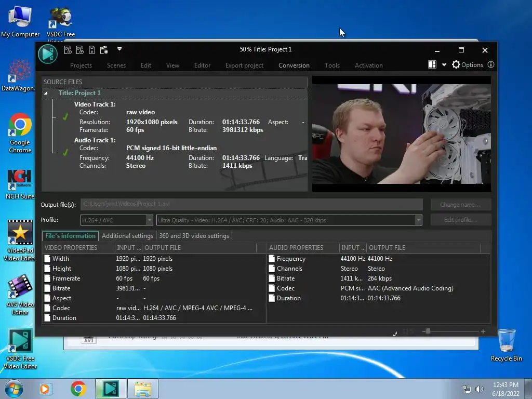
Task: Open the Projects ribbon tab
Action: [81, 65]
